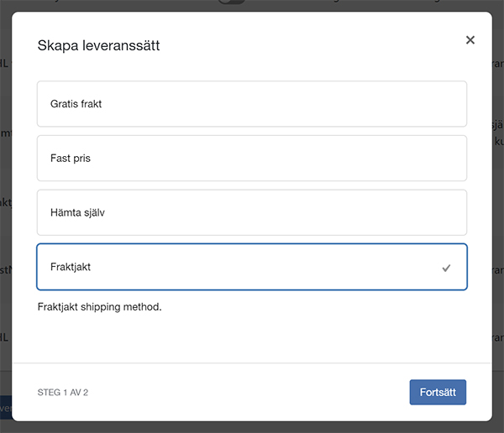Click empty right side of Gratis frakt card
504x433 pixels.
[x=378, y=104]
